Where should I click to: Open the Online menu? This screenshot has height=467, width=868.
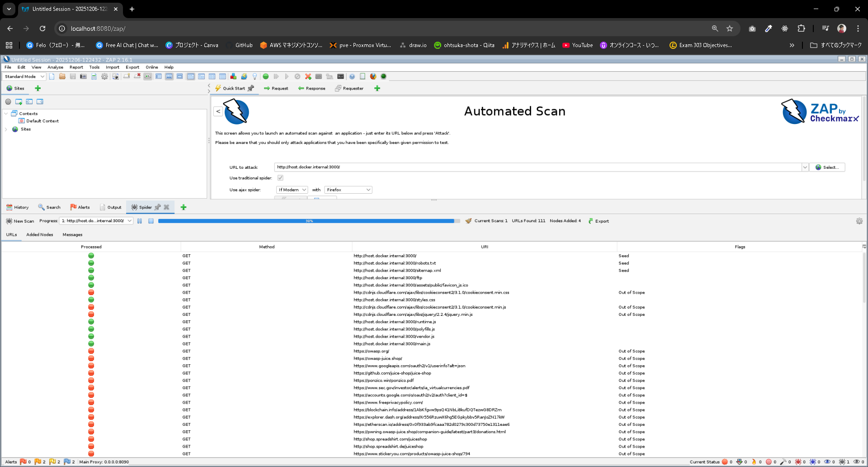coord(152,67)
